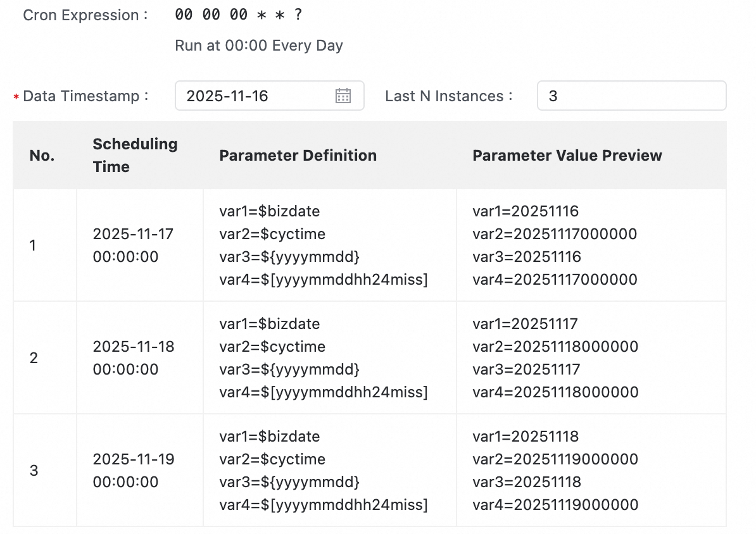Viewport: 756px width, 534px height.
Task: Select var4=$[yyyymmddhh24miss] in row 2
Action: click(324, 392)
